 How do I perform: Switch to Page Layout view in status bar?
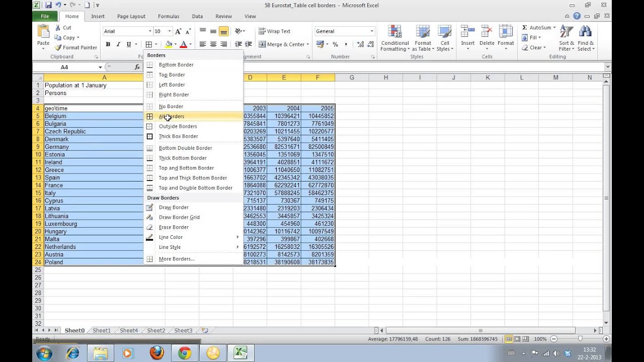point(518,339)
